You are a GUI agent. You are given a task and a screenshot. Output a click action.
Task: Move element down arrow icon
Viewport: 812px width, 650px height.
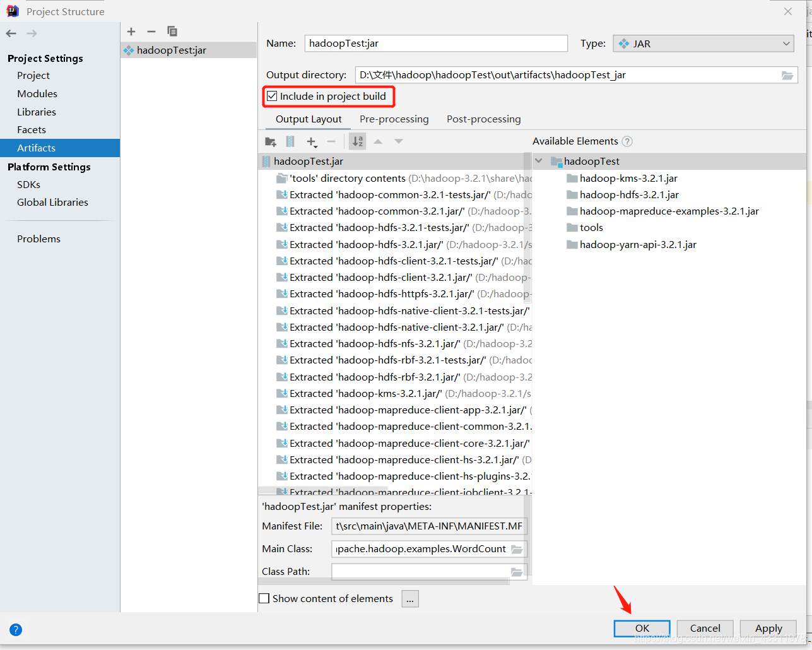pos(399,141)
